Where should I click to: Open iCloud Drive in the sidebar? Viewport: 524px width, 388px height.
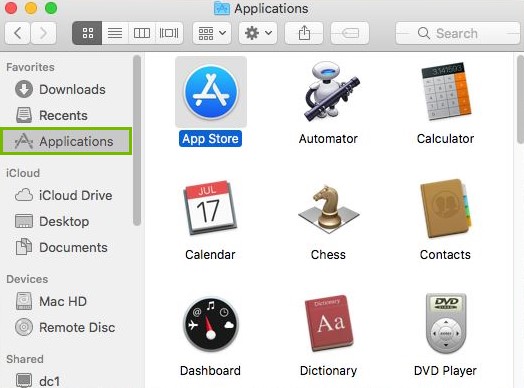[x=67, y=195]
